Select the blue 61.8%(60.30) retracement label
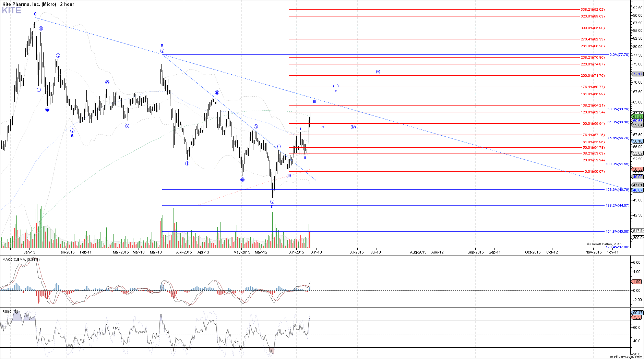Image resolution: width=644 pixels, height=359 pixels. (618, 122)
